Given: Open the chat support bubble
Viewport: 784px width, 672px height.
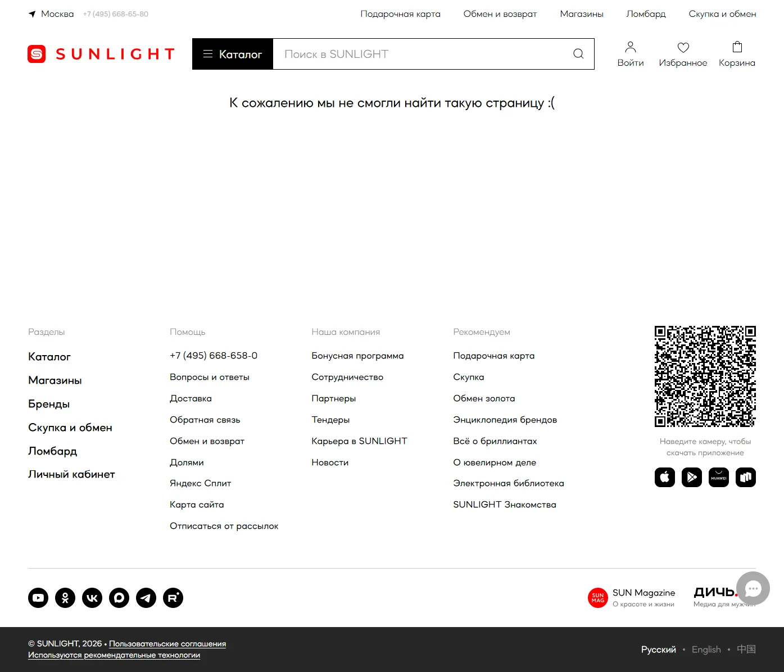Looking at the screenshot, I should [753, 588].
